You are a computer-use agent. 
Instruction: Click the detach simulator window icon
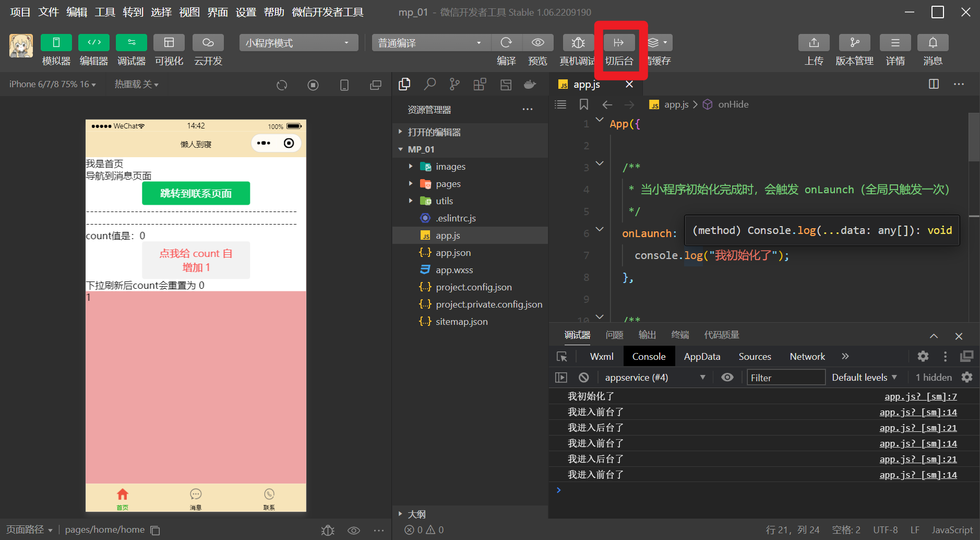[x=376, y=85]
